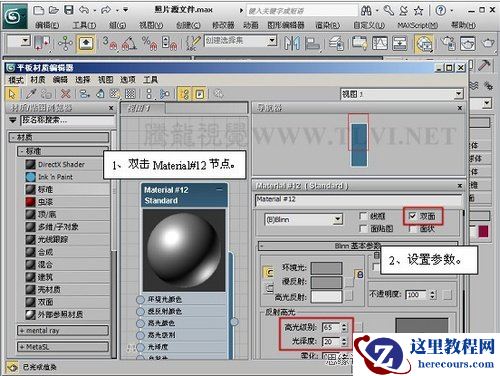Open help with the question mark icon
Image resolution: width=500 pixels, height=376 pixels.
pos(440,11)
